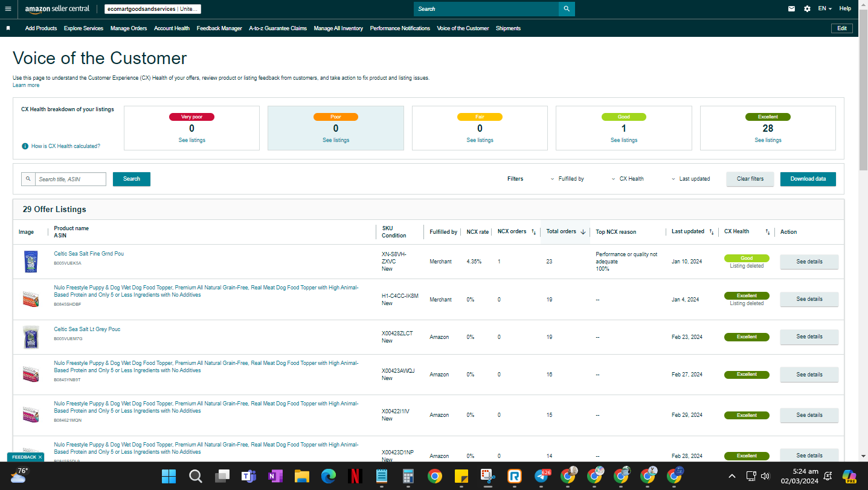
Task: Open Shipments in nav bar
Action: tap(508, 28)
